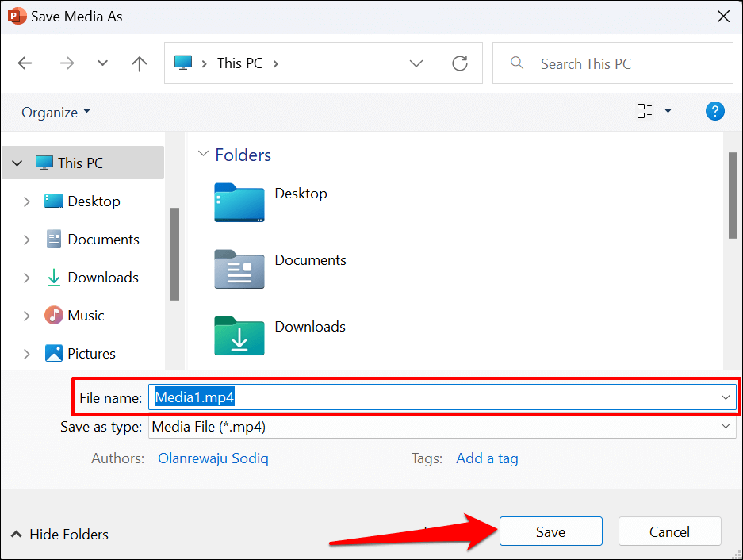Screen dimensions: 743x560
Task: Open the Organize menu
Action: pos(56,113)
